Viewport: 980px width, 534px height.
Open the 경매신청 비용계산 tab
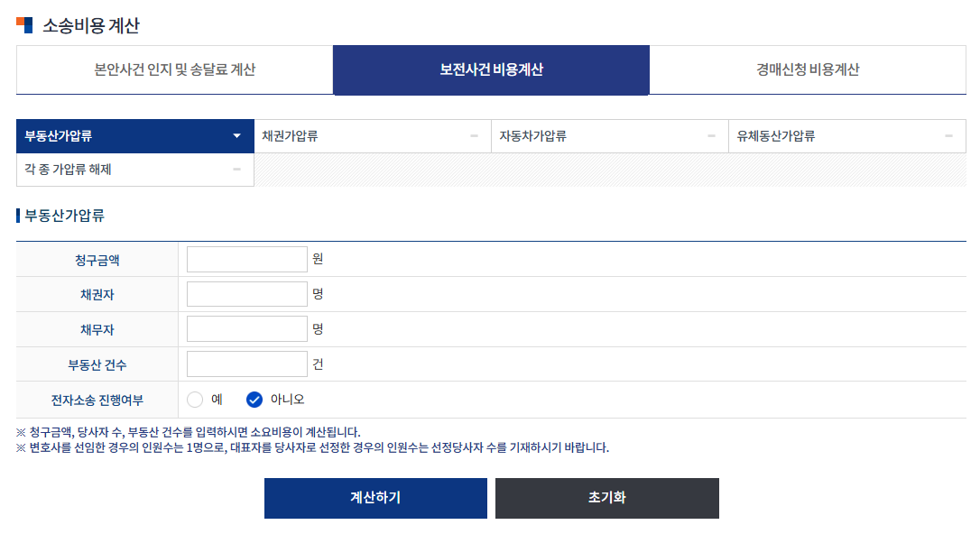pyautogui.click(x=808, y=69)
